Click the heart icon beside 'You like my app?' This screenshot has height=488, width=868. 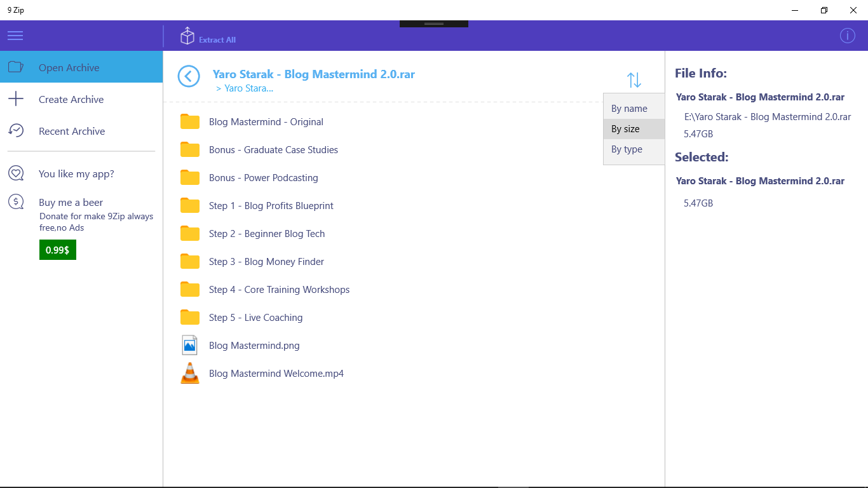15,173
